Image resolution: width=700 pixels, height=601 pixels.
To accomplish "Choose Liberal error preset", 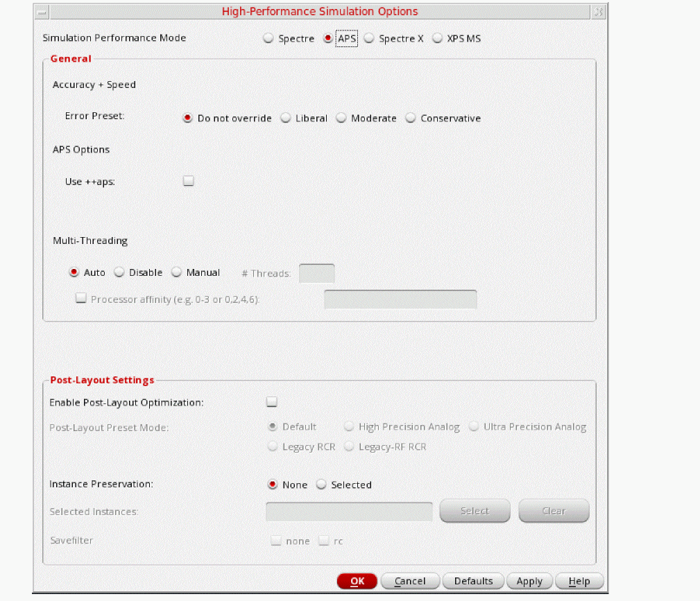I will point(286,119).
